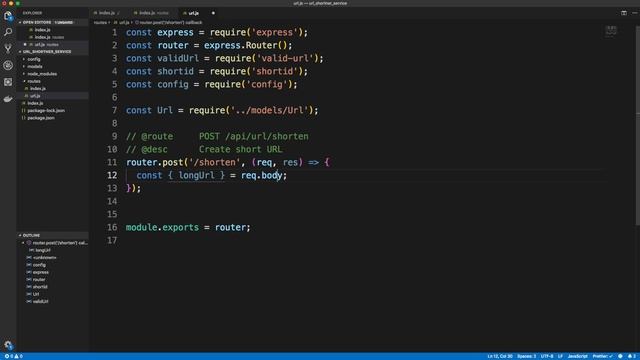Collapse the Outline section

[20, 236]
